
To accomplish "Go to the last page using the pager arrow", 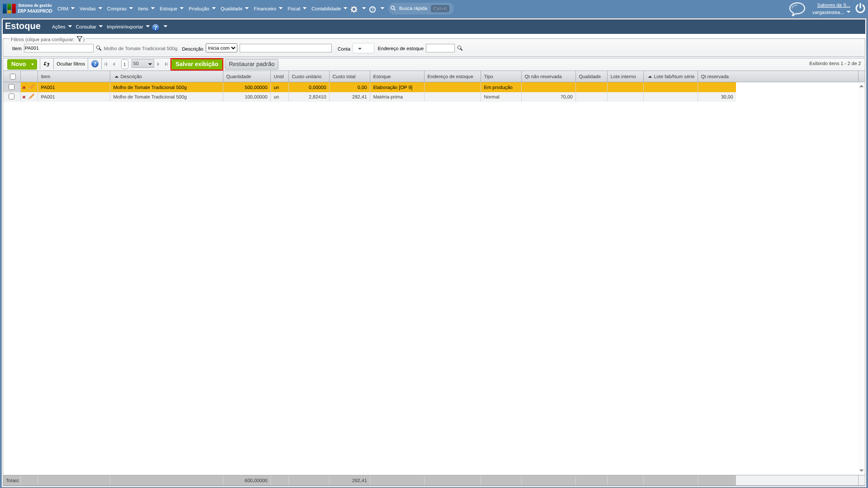I will click(x=166, y=64).
